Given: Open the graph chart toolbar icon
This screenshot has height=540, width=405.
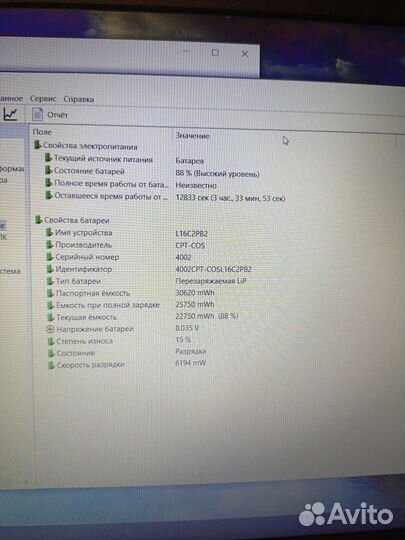Looking at the screenshot, I should pyautogui.click(x=10, y=114).
